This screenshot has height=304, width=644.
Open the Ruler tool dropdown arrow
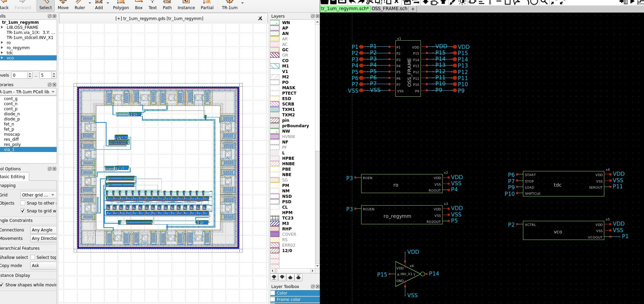point(90,3)
